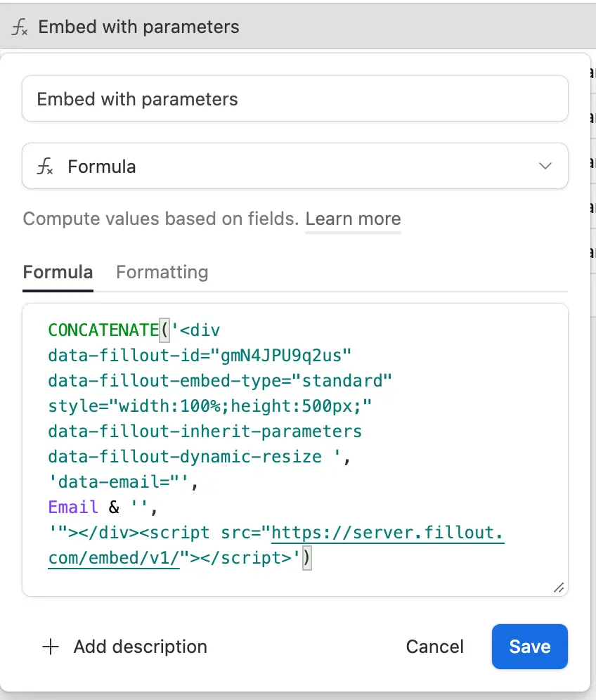Image resolution: width=596 pixels, height=700 pixels.
Task: Click the Email field reference in the formula
Action: (73, 507)
